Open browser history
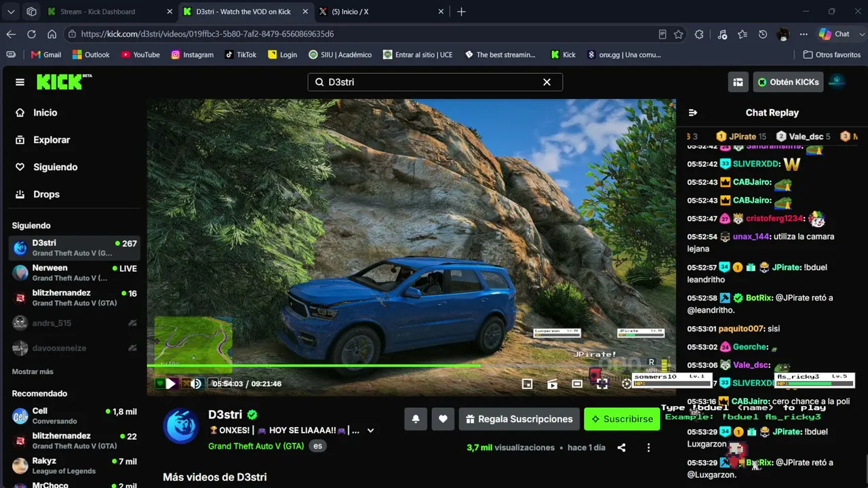Image resolution: width=868 pixels, height=488 pixels. pyautogui.click(x=763, y=34)
